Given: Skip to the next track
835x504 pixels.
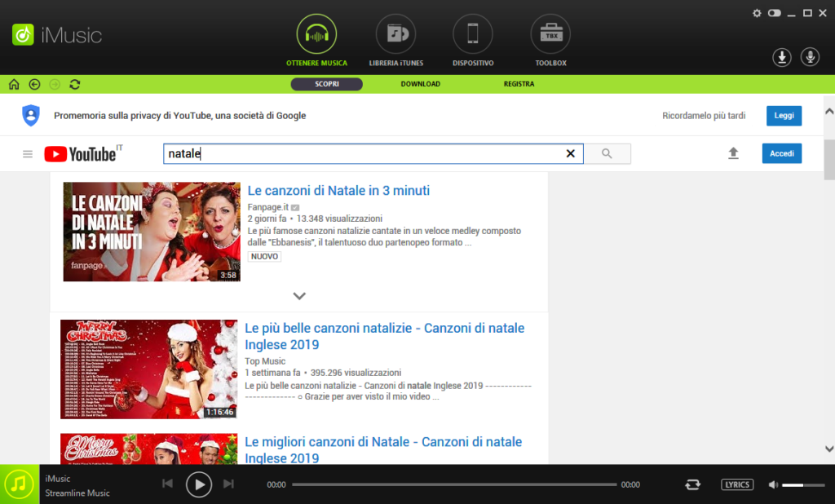Looking at the screenshot, I should click(228, 484).
